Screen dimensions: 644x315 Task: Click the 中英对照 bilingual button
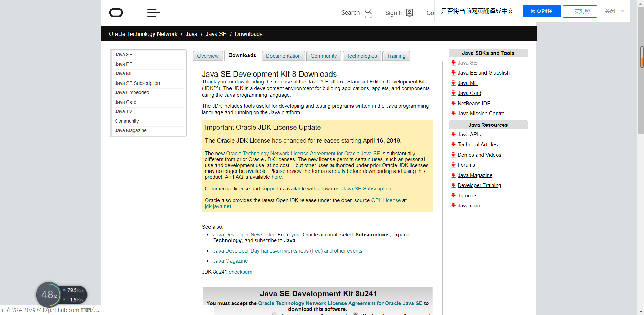[x=580, y=11]
